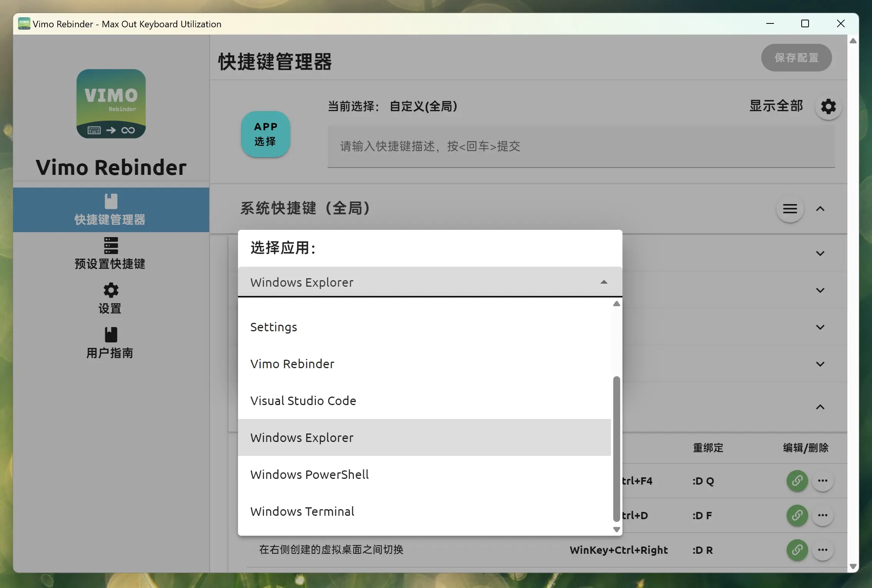The width and height of the screenshot is (872, 588).
Task: Open the more options menu for :D F
Action: click(x=822, y=515)
